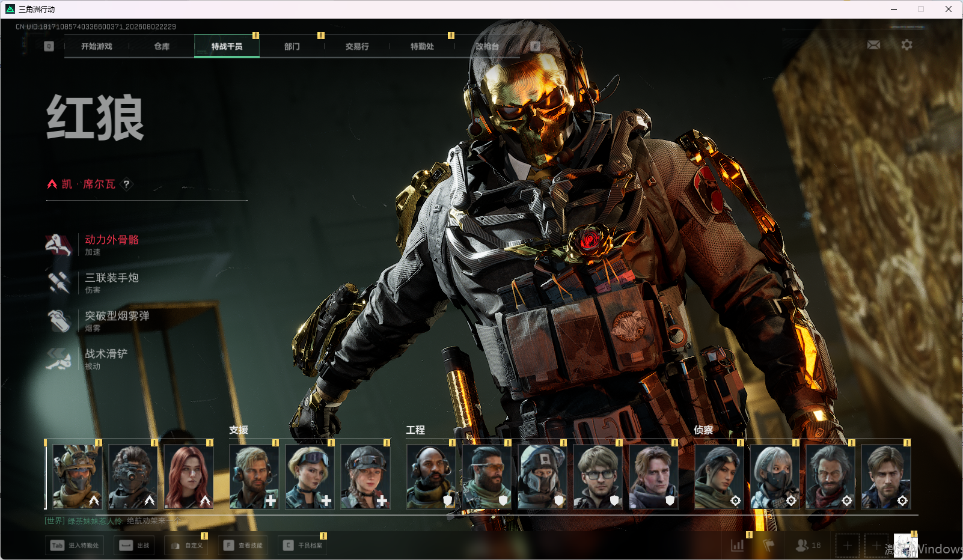Select the 特战干员 tab
Viewport: 963px width, 560px height.
[227, 46]
